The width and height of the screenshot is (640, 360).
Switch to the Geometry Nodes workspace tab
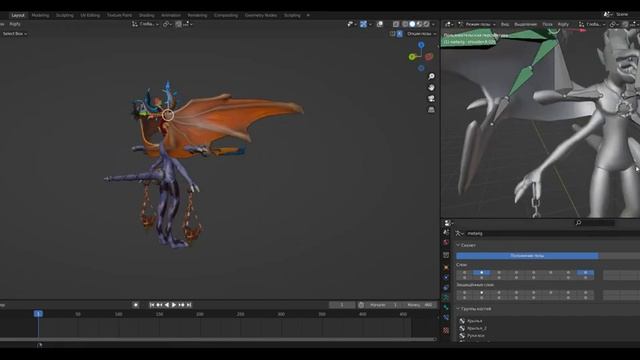point(260,15)
